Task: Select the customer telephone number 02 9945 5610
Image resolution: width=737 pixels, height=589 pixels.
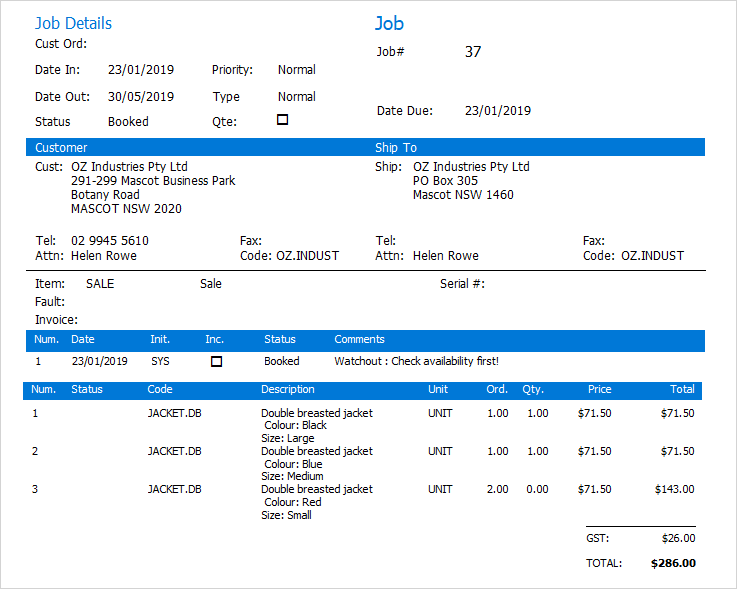Action: pyautogui.click(x=110, y=241)
